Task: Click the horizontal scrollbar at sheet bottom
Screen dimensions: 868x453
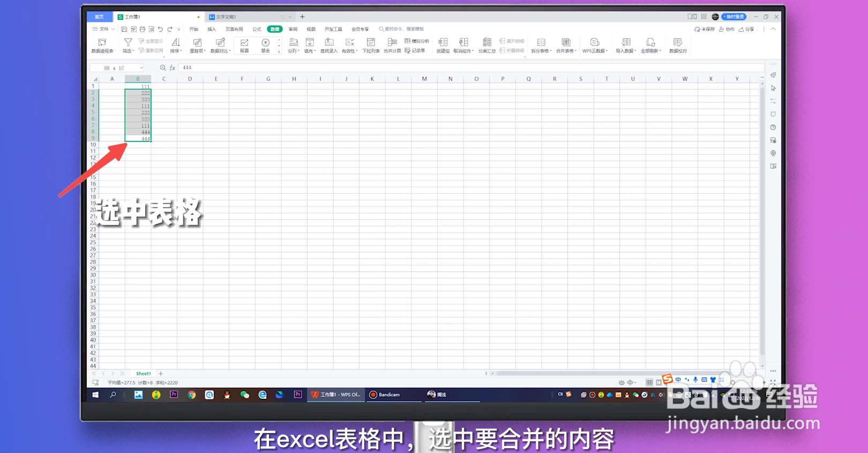Action: pyautogui.click(x=622, y=374)
